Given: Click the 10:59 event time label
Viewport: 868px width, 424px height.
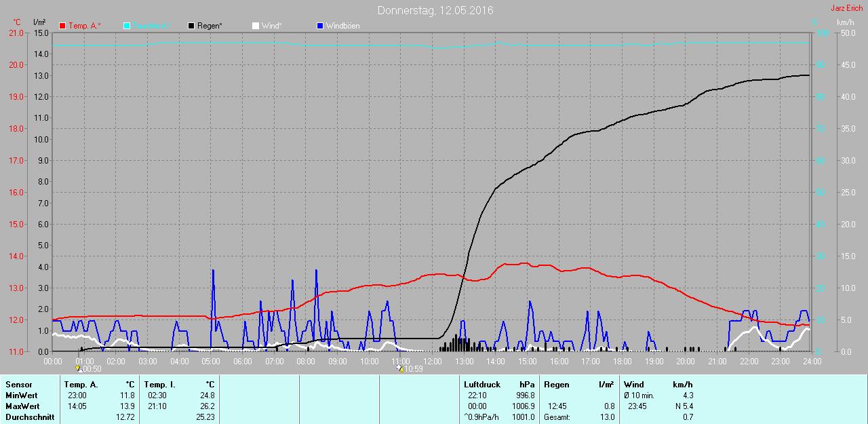Looking at the screenshot, I should click(414, 370).
